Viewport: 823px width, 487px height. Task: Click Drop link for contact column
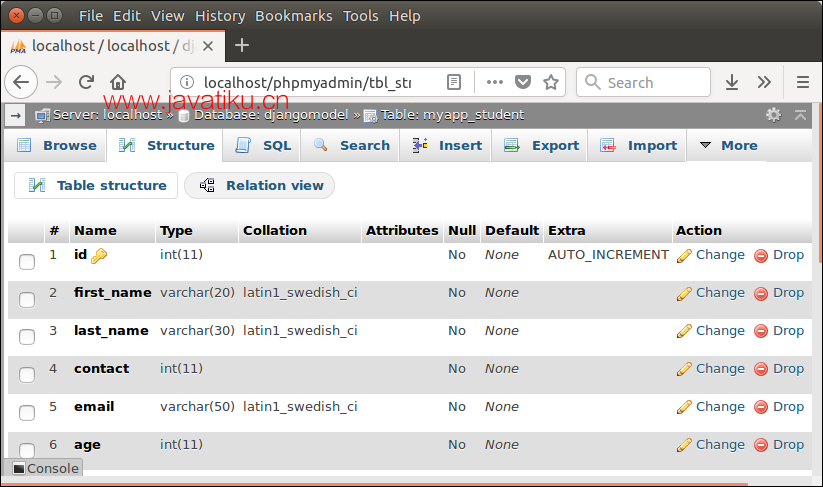click(788, 369)
